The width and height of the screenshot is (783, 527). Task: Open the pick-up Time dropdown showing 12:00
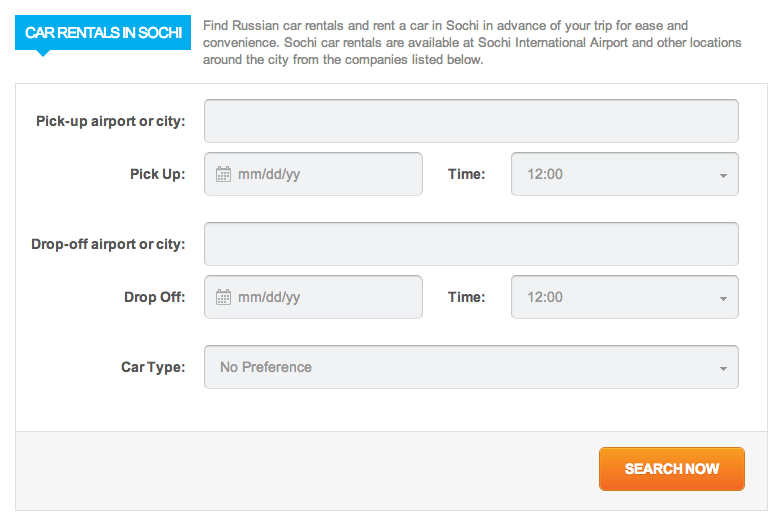tap(624, 174)
